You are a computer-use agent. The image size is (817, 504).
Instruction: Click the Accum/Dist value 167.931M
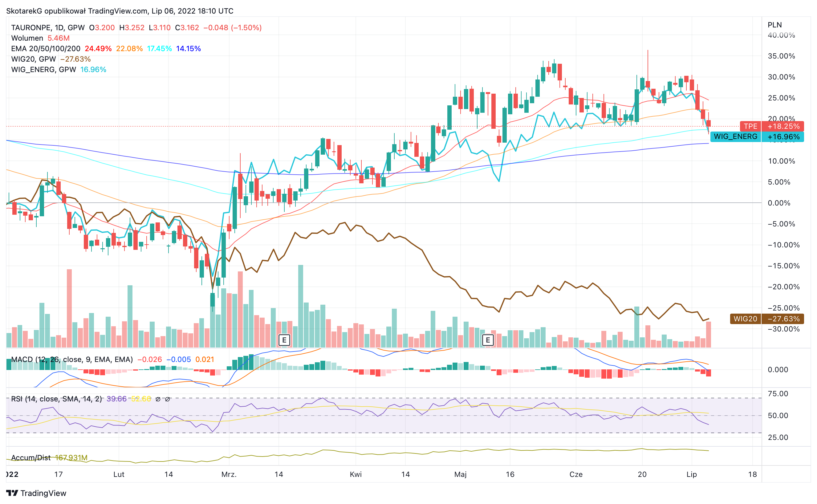pos(71,457)
